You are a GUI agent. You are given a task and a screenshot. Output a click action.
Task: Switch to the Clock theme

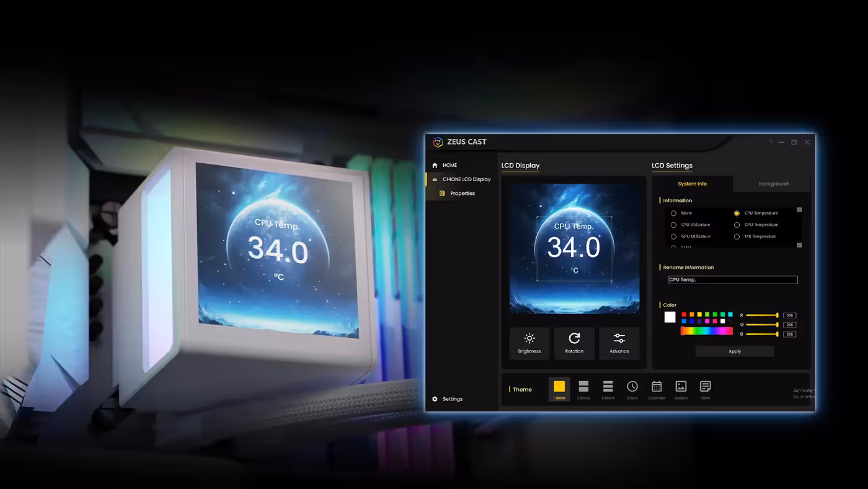(x=632, y=389)
